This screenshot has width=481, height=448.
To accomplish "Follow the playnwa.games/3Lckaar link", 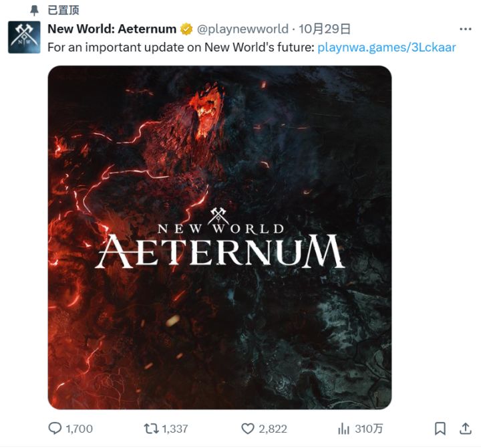I will pos(387,47).
